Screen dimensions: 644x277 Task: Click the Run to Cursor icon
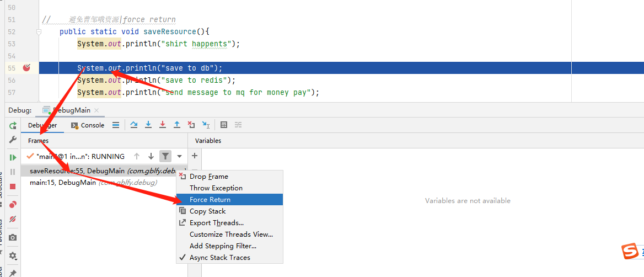coord(206,125)
